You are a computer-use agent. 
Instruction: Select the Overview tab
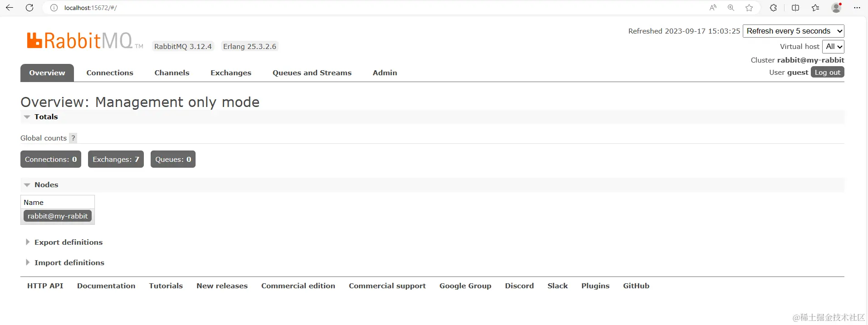[x=47, y=73]
